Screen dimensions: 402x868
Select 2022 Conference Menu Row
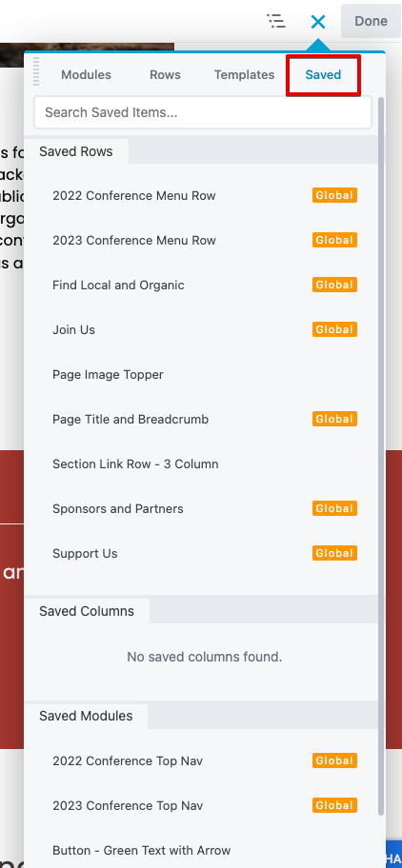click(205, 195)
